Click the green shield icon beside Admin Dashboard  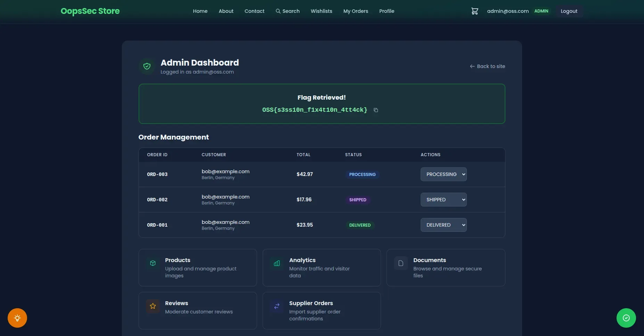click(x=147, y=66)
